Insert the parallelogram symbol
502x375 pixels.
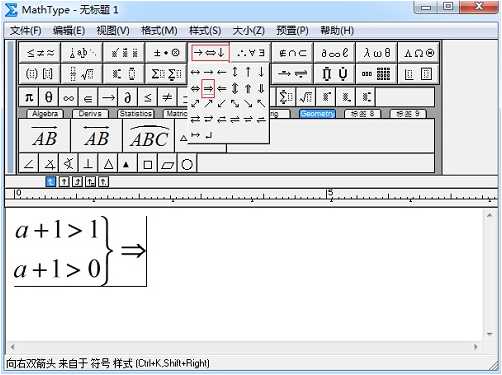tap(167, 164)
